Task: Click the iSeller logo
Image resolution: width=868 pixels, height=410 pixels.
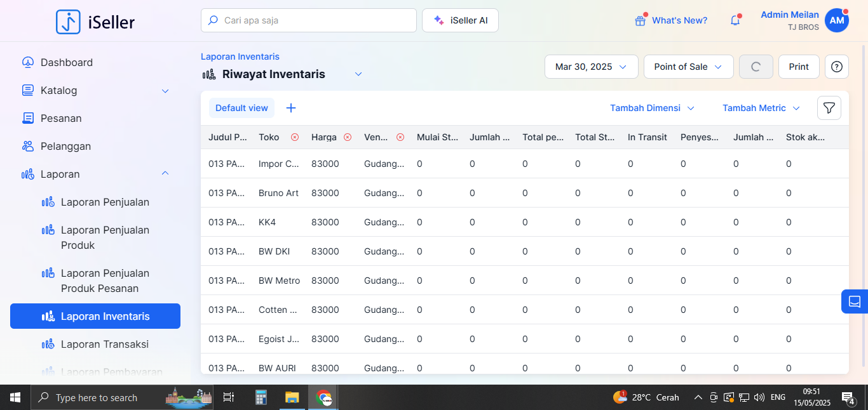Action: pyautogui.click(x=95, y=22)
